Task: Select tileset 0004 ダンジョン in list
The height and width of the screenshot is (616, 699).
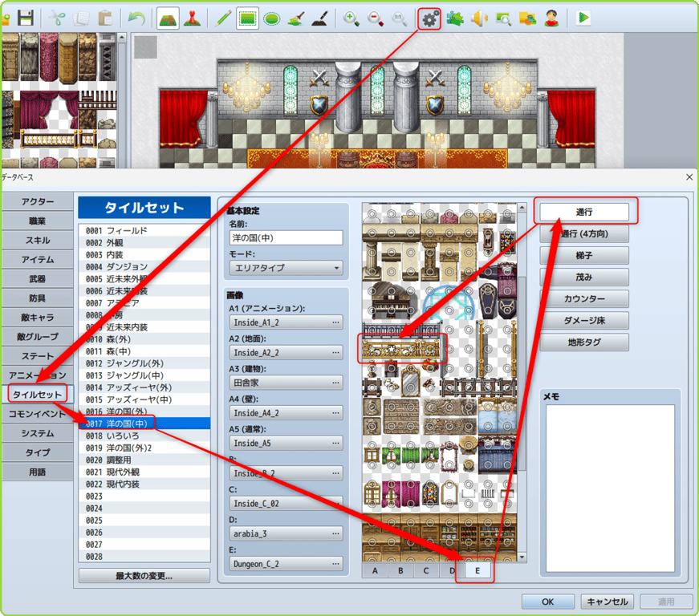Action: pos(144,266)
